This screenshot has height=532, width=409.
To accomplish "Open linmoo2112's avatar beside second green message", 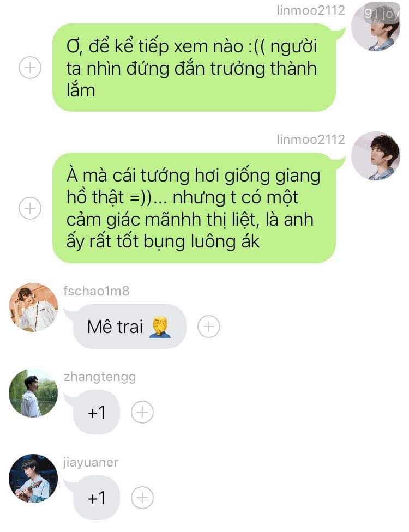I will coord(376,156).
